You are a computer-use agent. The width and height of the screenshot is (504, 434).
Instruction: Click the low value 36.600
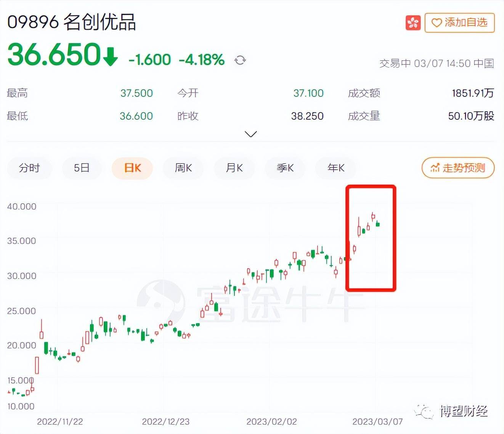136,116
